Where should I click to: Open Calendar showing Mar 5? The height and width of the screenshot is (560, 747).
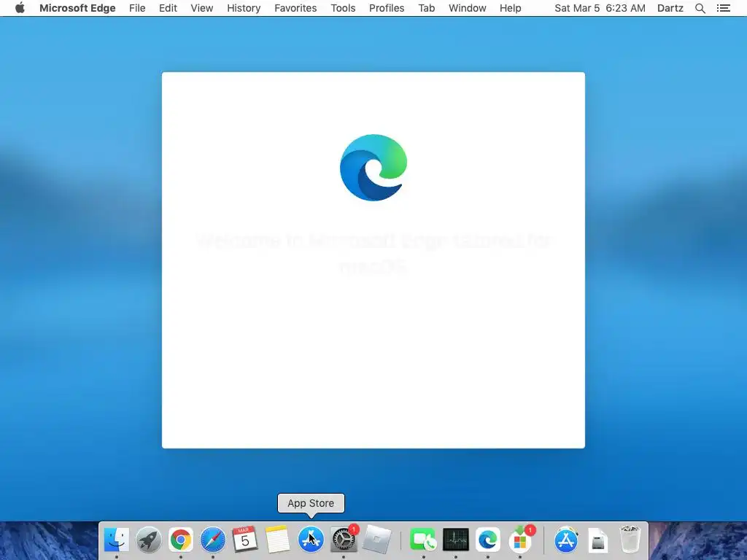(x=245, y=540)
